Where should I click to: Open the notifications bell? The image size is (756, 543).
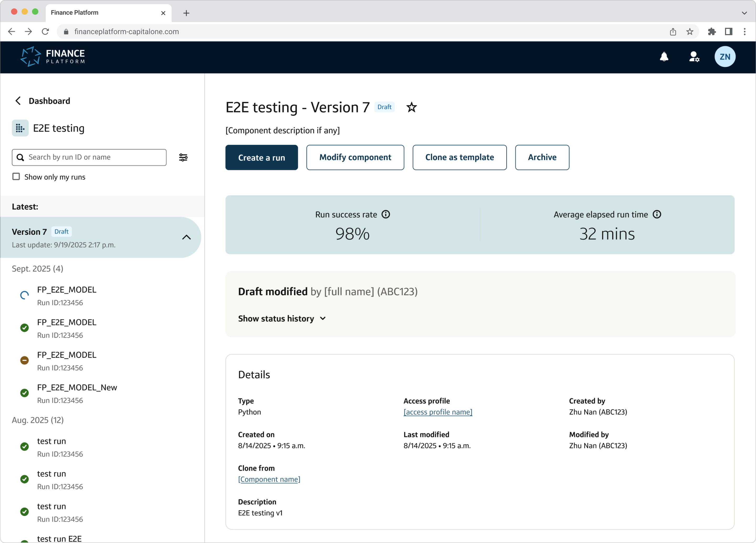664,57
